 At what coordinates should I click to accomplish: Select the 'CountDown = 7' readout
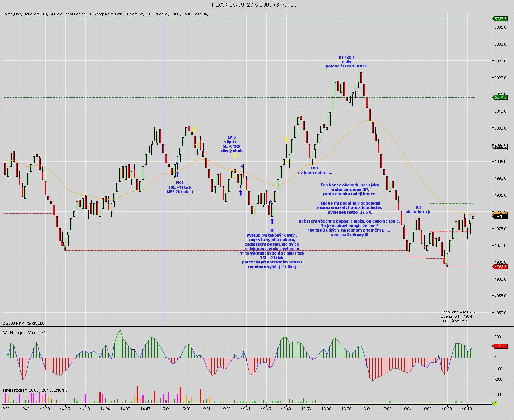(454, 321)
